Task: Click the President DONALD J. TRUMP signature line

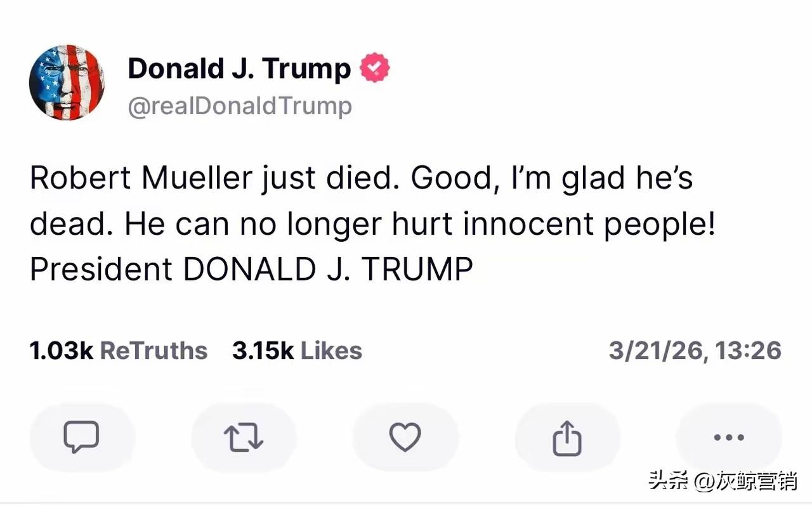Action: click(x=251, y=269)
